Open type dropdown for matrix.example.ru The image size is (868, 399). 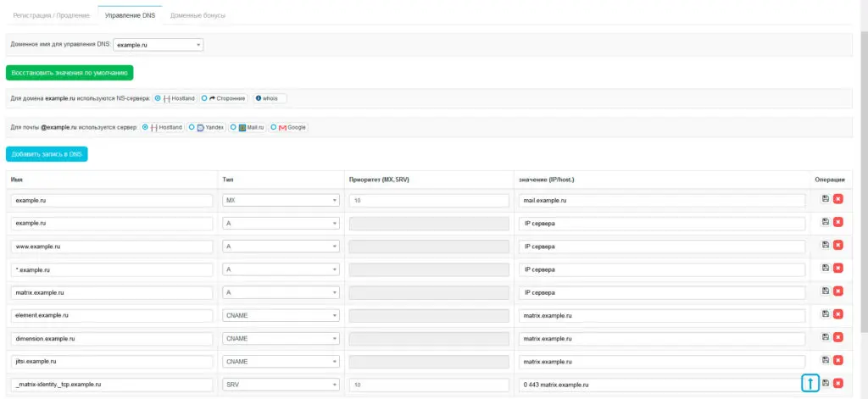(x=281, y=293)
